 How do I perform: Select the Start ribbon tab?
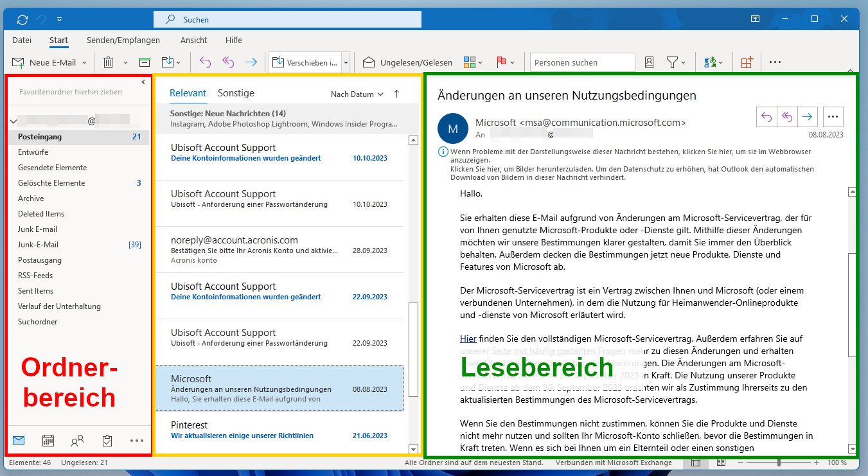(x=58, y=40)
